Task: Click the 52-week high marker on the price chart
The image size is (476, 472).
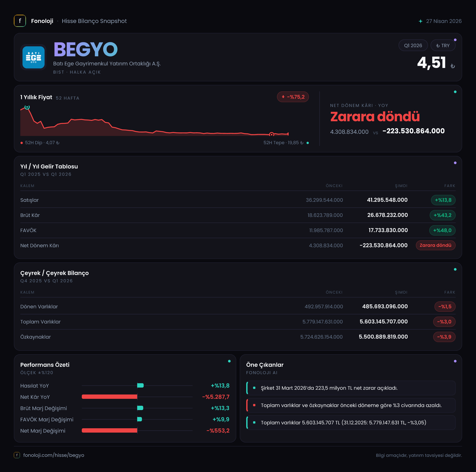Action: pyautogui.click(x=27, y=107)
